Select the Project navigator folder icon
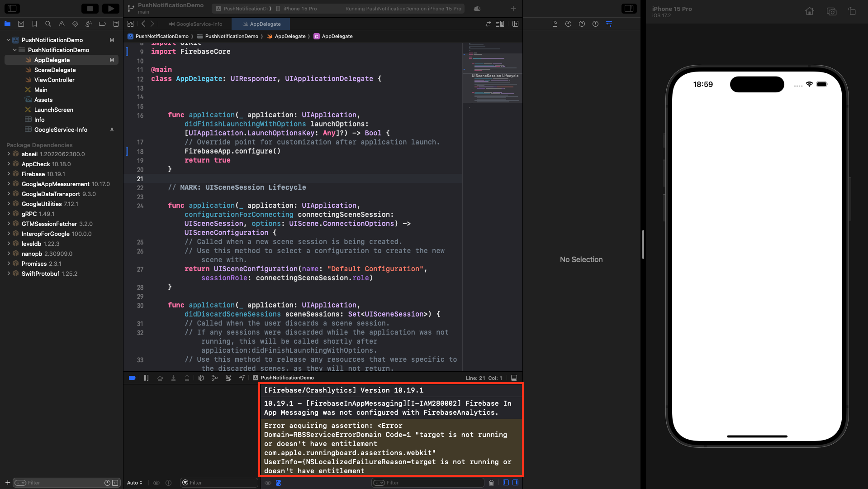The width and height of the screenshot is (868, 489). click(x=7, y=24)
